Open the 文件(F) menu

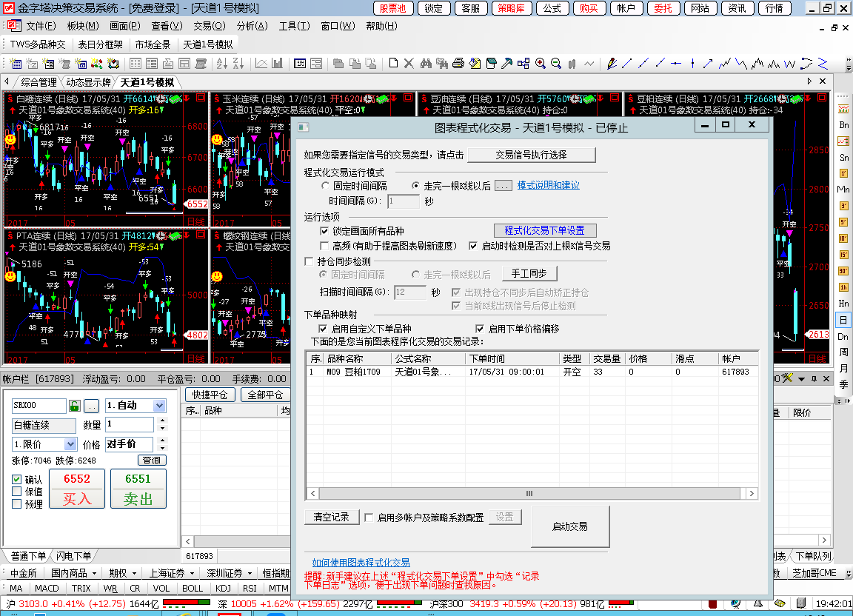41,26
